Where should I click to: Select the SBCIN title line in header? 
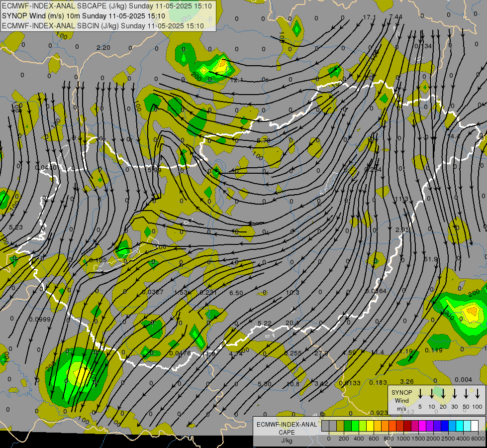103,26
